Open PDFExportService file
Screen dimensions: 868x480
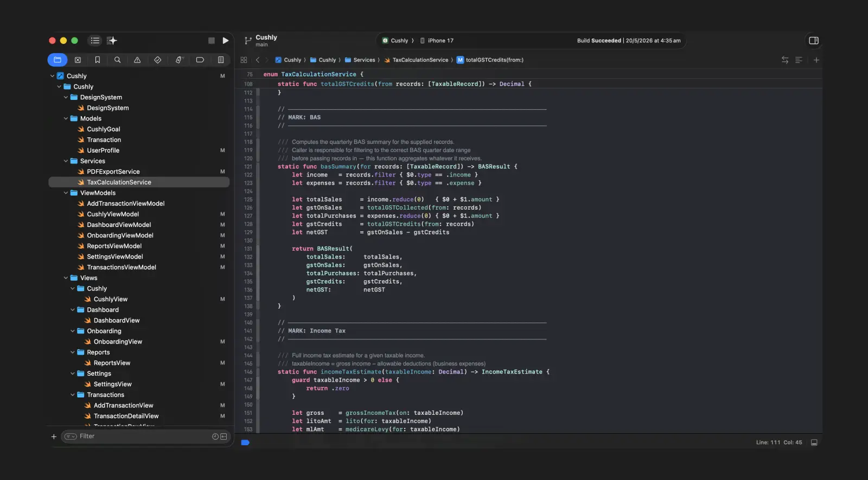point(113,172)
